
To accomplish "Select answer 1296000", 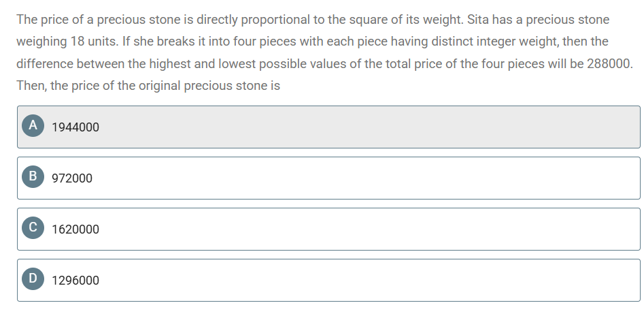I will point(75,280).
